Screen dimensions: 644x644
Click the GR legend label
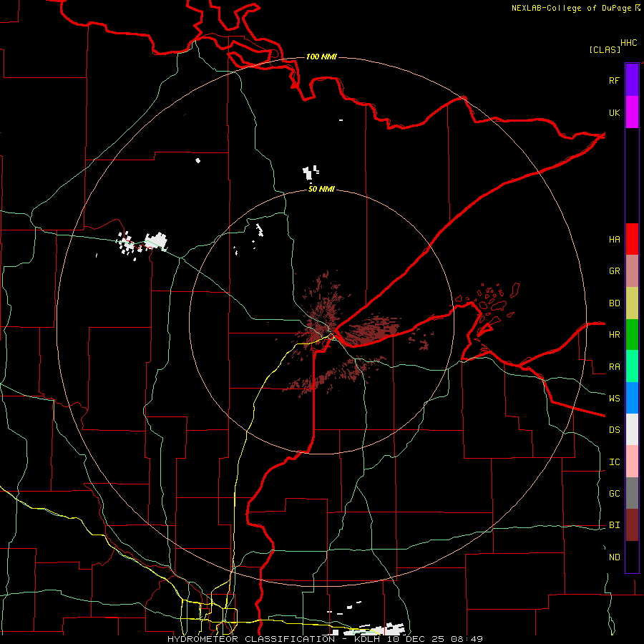pyautogui.click(x=614, y=270)
